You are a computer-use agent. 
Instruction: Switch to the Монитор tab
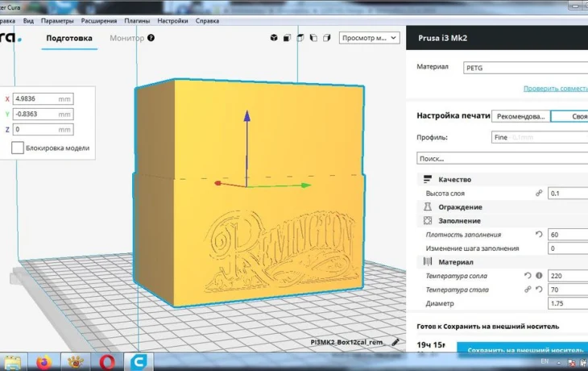click(x=126, y=38)
